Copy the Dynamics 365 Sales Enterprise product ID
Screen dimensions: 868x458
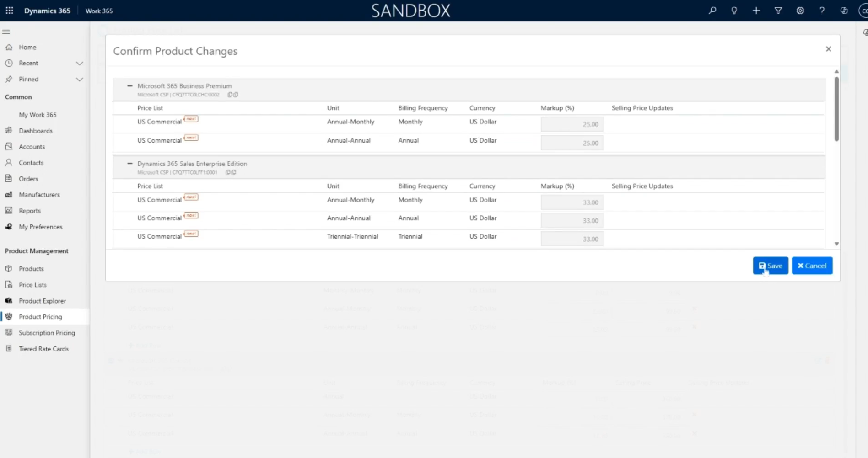tap(231, 172)
